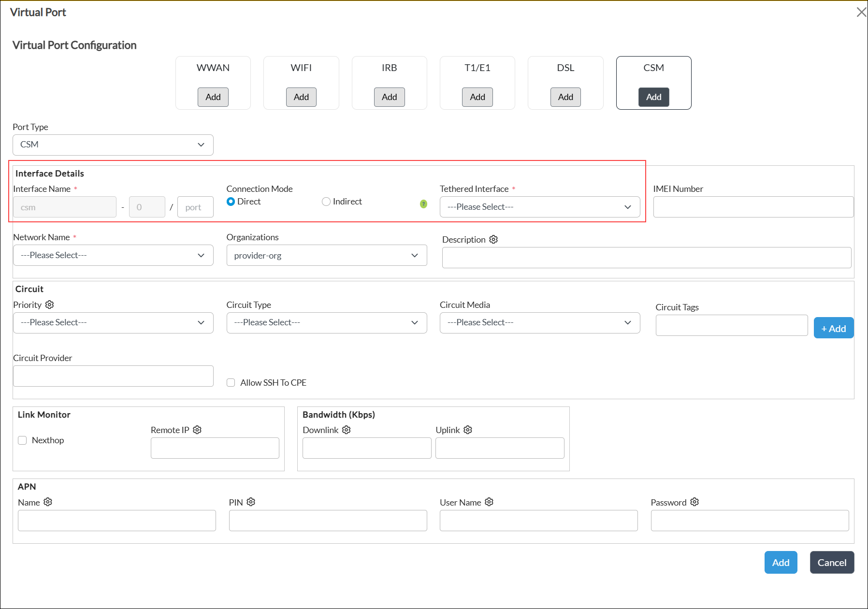This screenshot has width=868, height=609.
Task: Click the Remote IP gear icon
Action: (197, 429)
